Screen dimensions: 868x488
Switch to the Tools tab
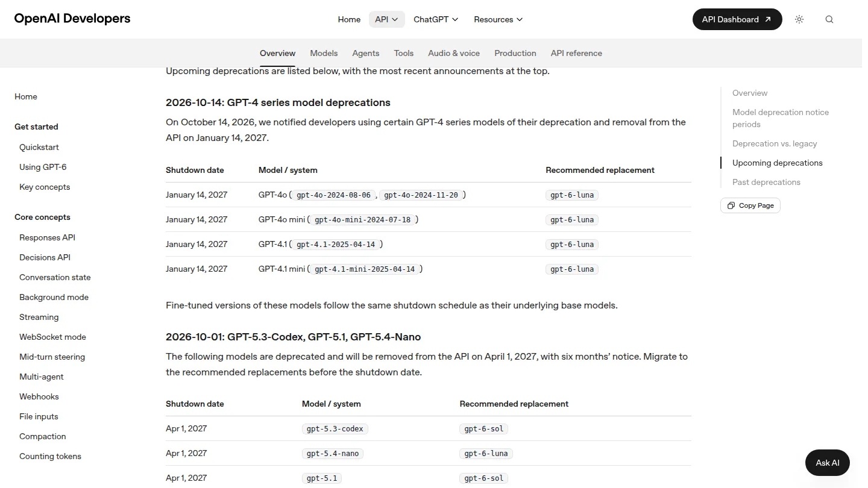click(x=404, y=53)
